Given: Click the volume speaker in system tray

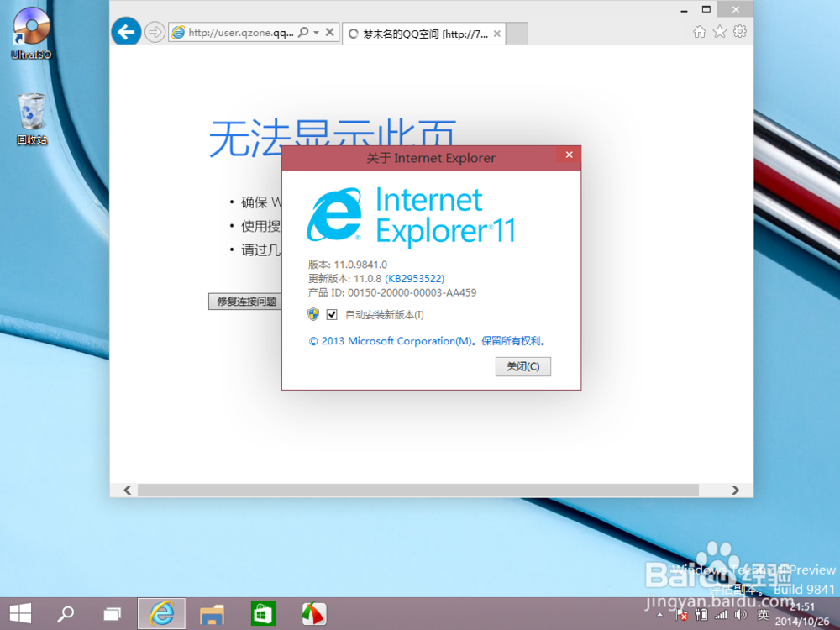Looking at the screenshot, I should click(738, 614).
